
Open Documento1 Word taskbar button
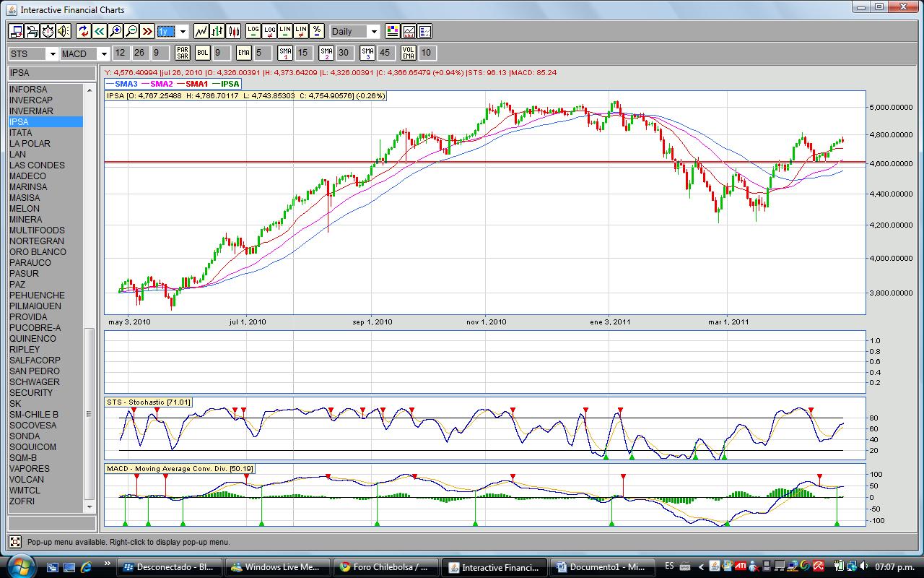pos(603,567)
